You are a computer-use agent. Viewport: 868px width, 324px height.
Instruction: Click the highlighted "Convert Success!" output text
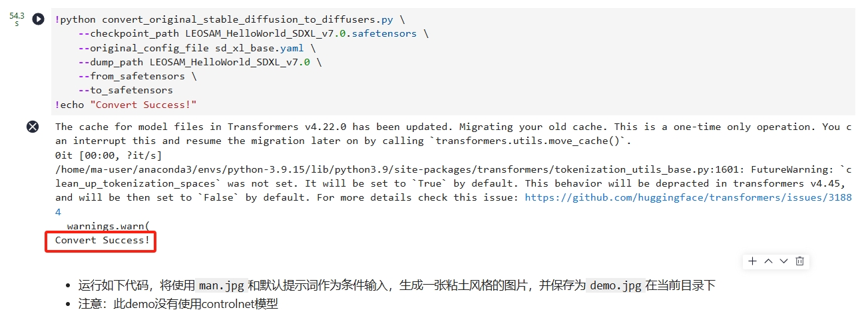coord(103,240)
